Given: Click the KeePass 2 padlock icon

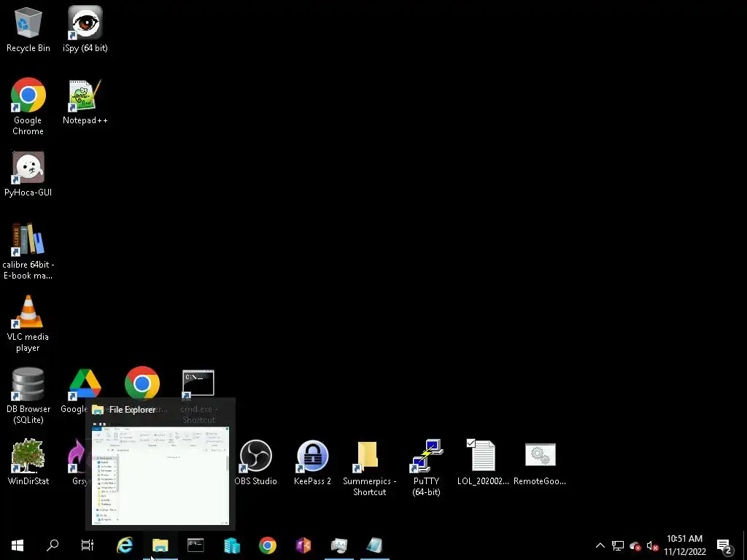Looking at the screenshot, I should 312,462.
